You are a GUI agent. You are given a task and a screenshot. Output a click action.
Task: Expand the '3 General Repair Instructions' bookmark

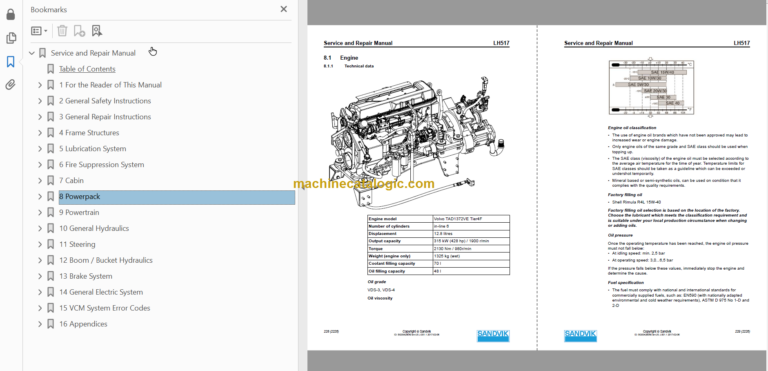pyautogui.click(x=40, y=117)
